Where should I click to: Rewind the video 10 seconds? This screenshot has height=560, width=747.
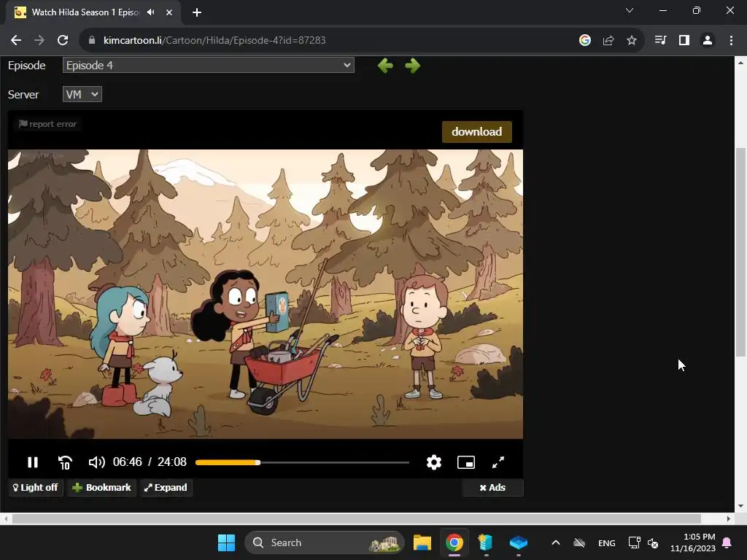click(x=65, y=462)
